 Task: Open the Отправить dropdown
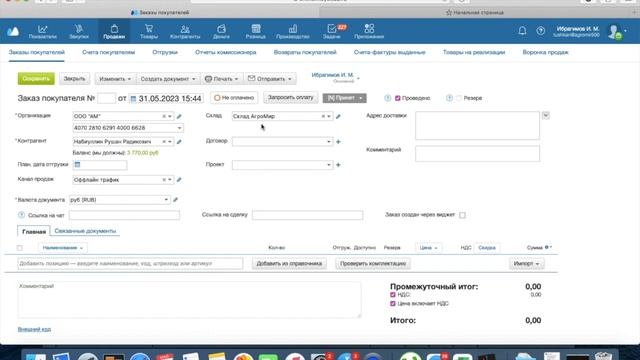270,79
